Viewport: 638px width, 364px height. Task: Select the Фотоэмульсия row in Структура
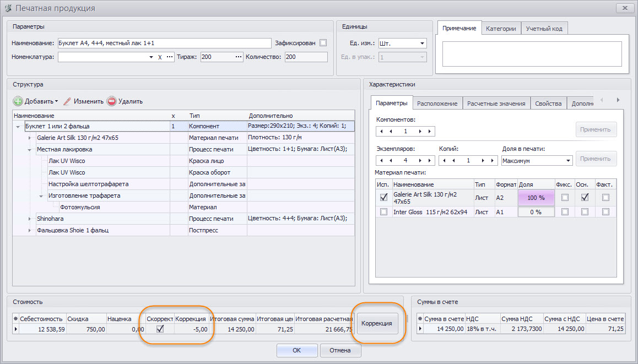183,208
